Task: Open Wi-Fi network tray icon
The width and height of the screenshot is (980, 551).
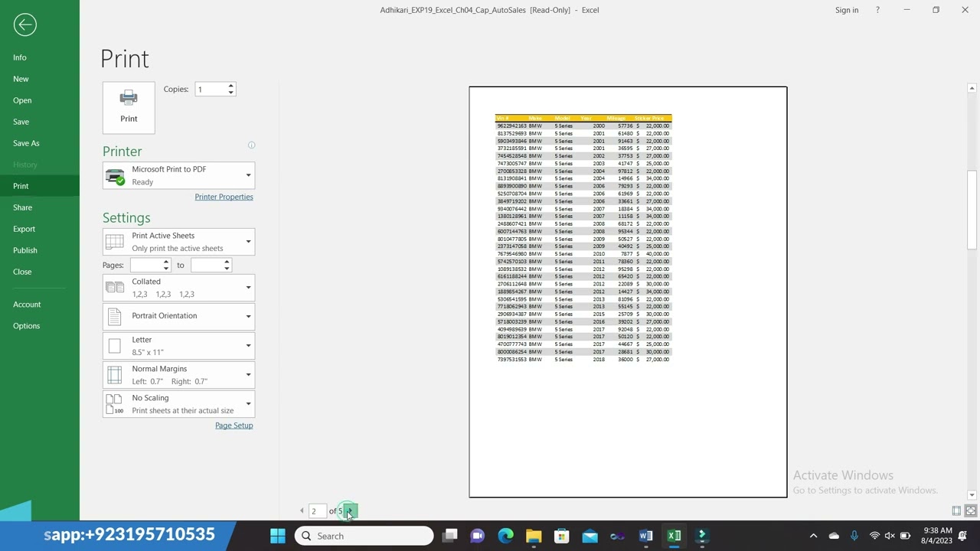Action: pyautogui.click(x=874, y=536)
